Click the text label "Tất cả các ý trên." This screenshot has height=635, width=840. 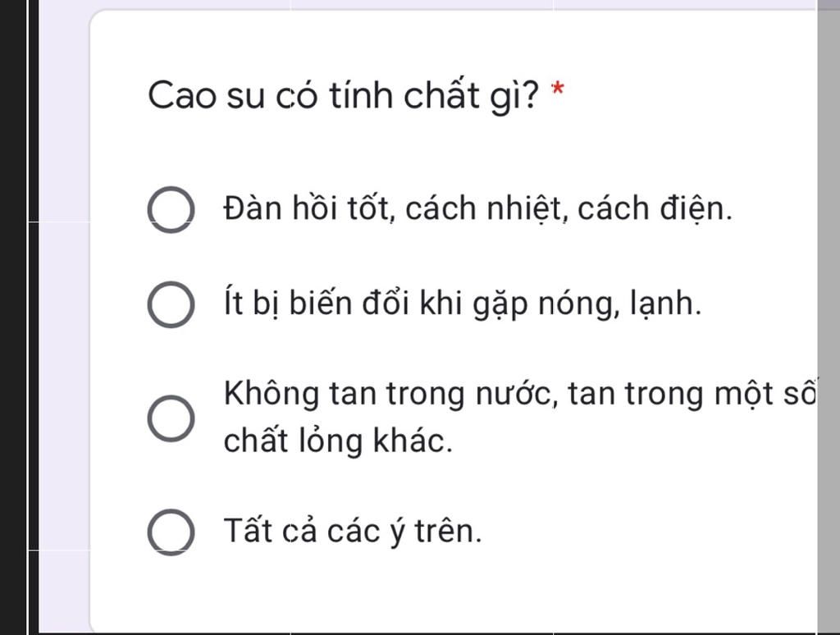[353, 531]
